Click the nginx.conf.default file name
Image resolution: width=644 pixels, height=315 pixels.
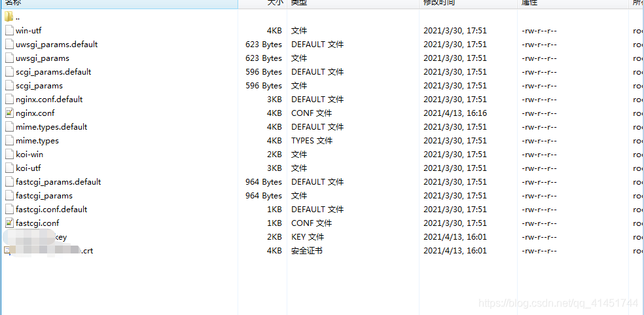coord(49,100)
